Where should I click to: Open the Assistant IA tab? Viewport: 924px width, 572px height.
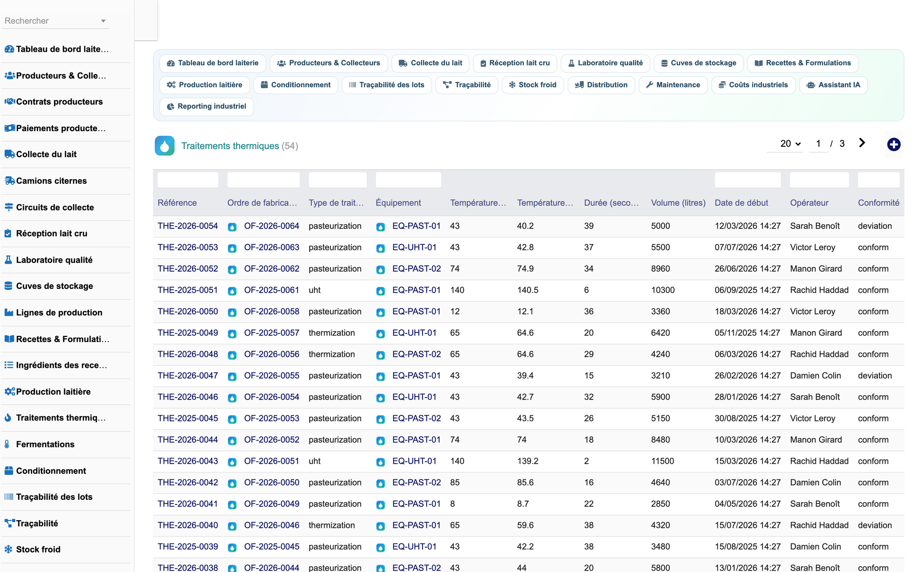click(x=833, y=85)
